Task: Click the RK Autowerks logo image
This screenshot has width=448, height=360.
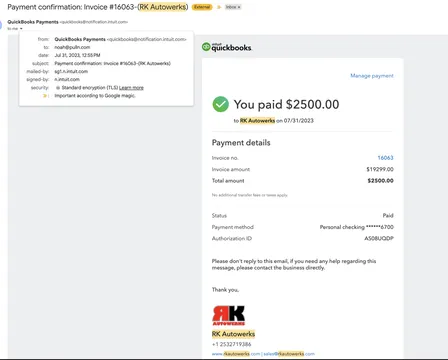Action: coord(229,315)
